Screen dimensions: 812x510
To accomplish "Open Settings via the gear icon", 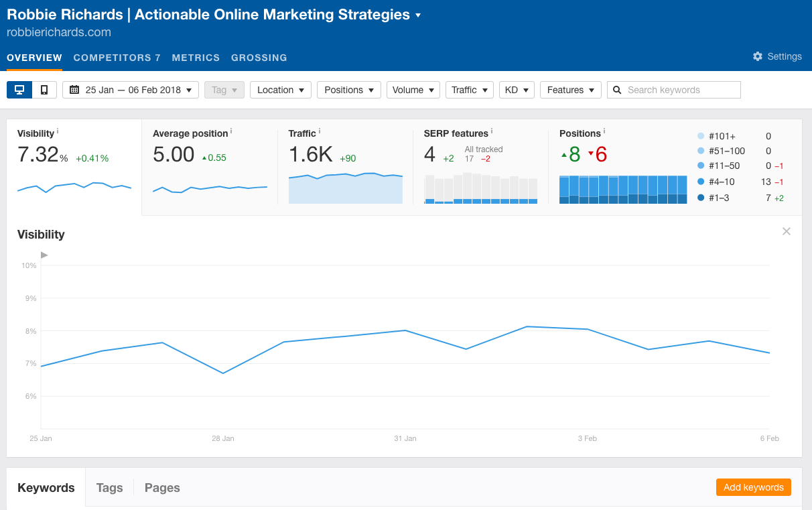I will pos(758,57).
